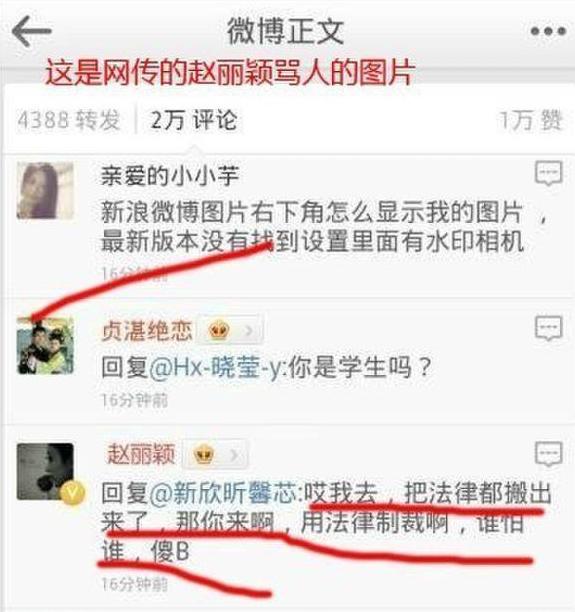Reply icon on 赵丽颖's comment

[x=548, y=454]
